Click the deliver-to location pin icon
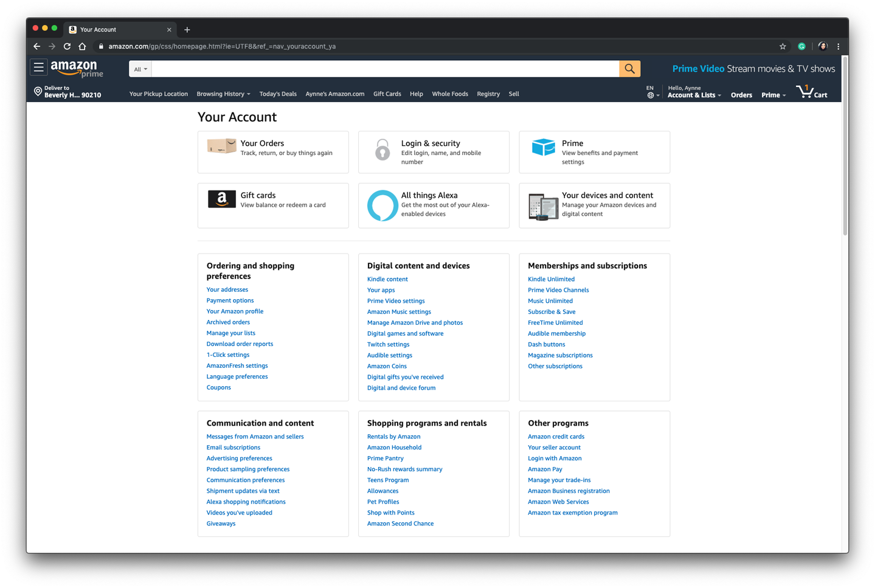 [x=38, y=91]
